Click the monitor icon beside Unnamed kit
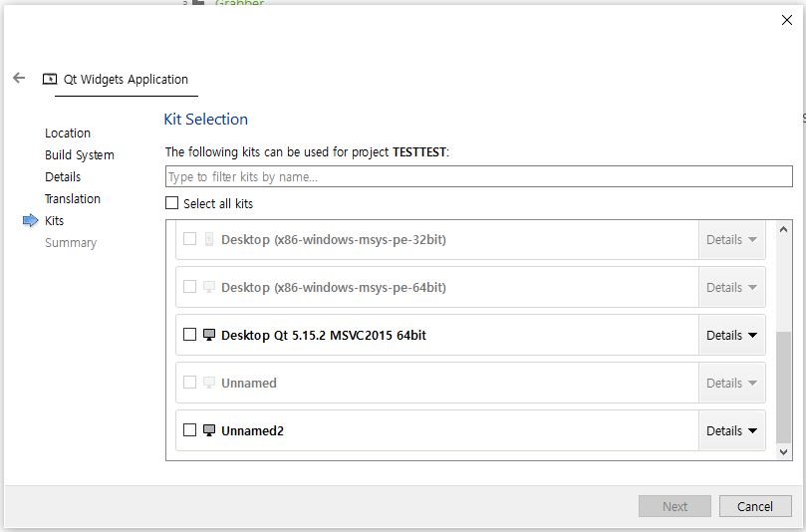This screenshot has width=806, height=532. [209, 384]
